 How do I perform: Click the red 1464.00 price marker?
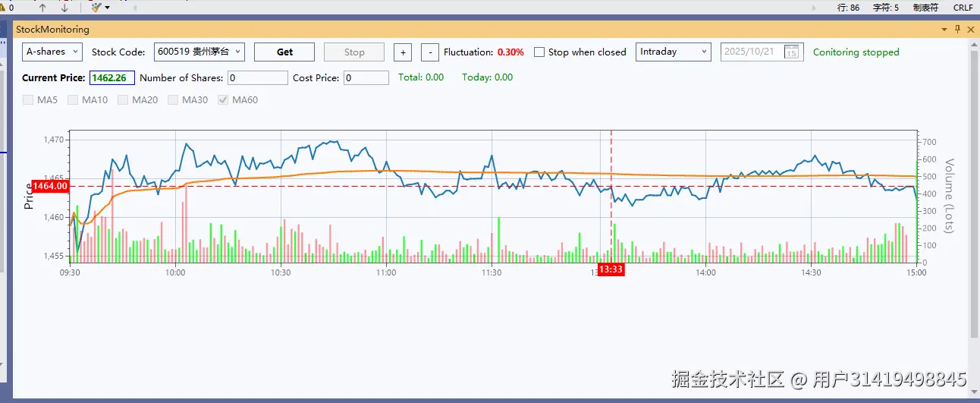[50, 186]
